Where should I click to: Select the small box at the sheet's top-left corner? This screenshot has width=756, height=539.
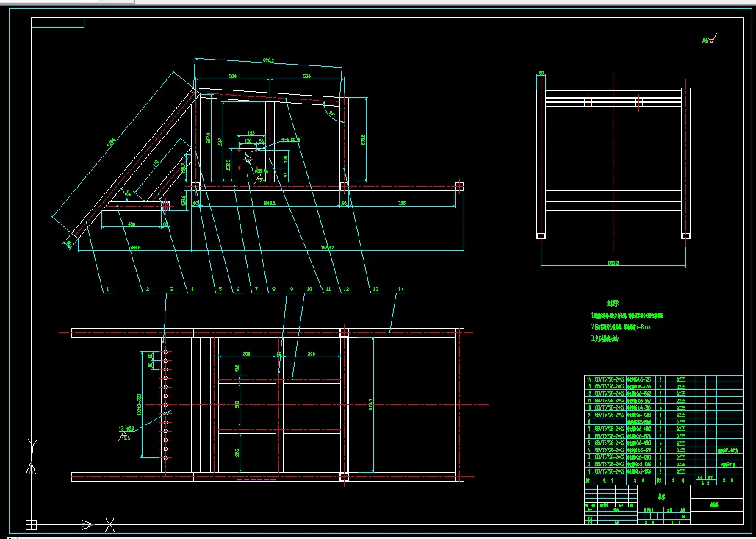(58, 23)
